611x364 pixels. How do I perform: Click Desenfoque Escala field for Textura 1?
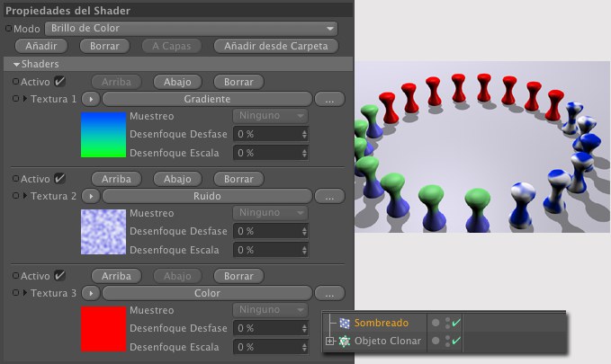click(x=271, y=153)
